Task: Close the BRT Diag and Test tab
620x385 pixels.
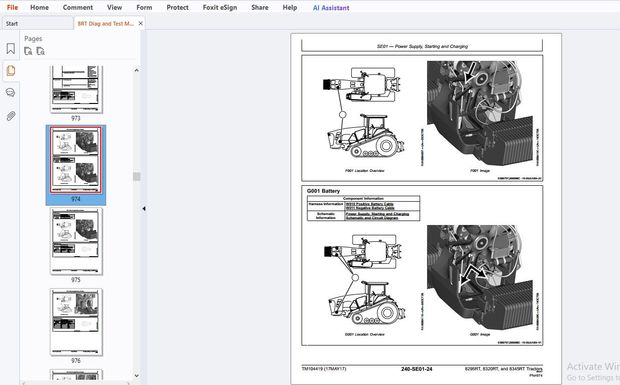Action: [x=140, y=23]
